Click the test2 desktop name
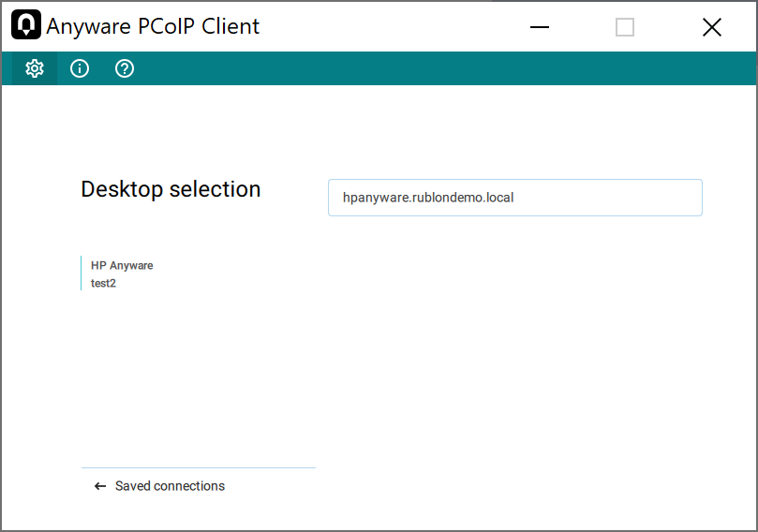The image size is (758, 532). point(103,283)
